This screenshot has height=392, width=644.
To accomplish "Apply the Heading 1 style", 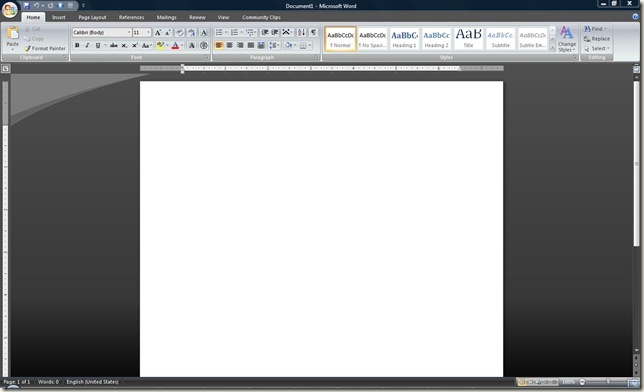I will (x=405, y=39).
